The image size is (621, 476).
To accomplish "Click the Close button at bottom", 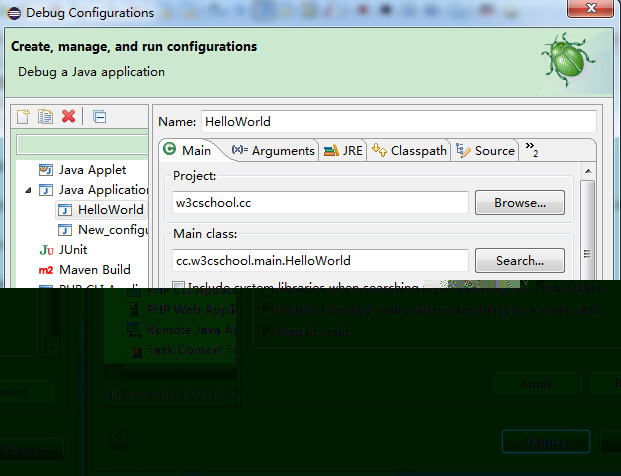I will pyautogui.click(x=30, y=449).
